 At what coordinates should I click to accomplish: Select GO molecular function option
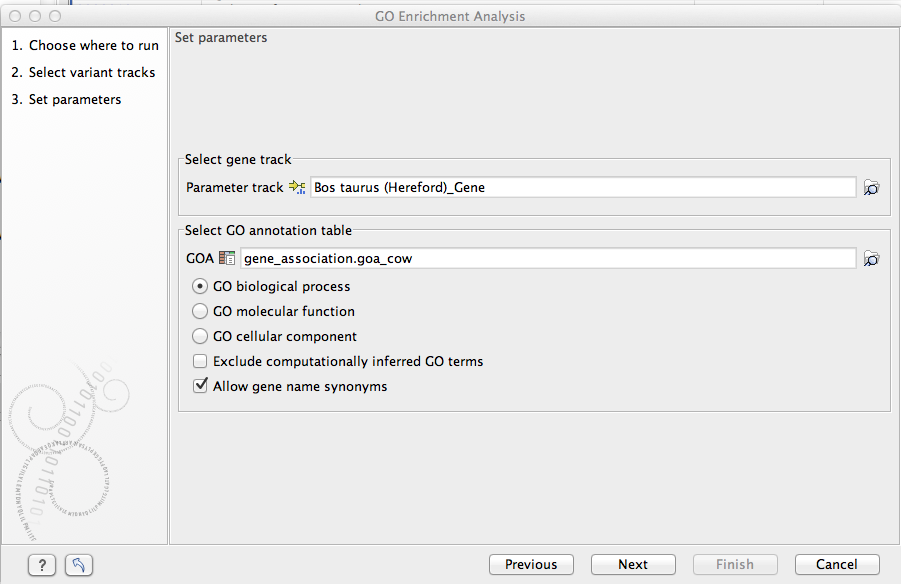(200, 312)
